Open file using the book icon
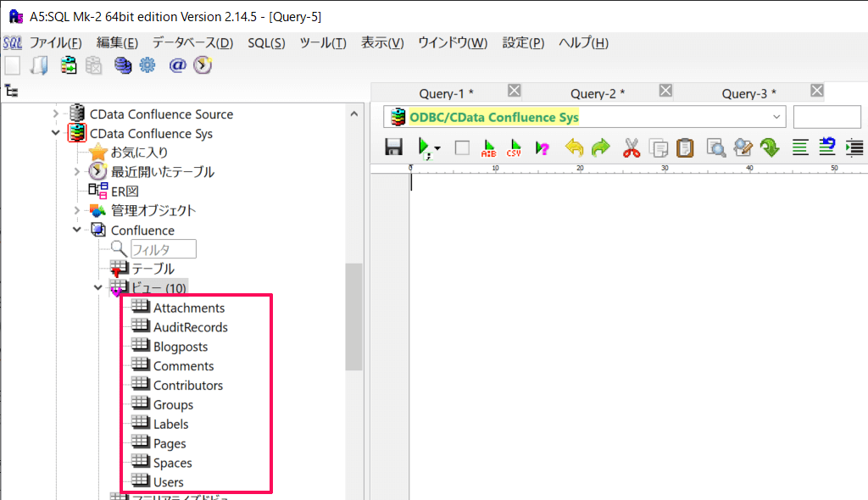Image resolution: width=868 pixels, height=500 pixels. pos(39,65)
